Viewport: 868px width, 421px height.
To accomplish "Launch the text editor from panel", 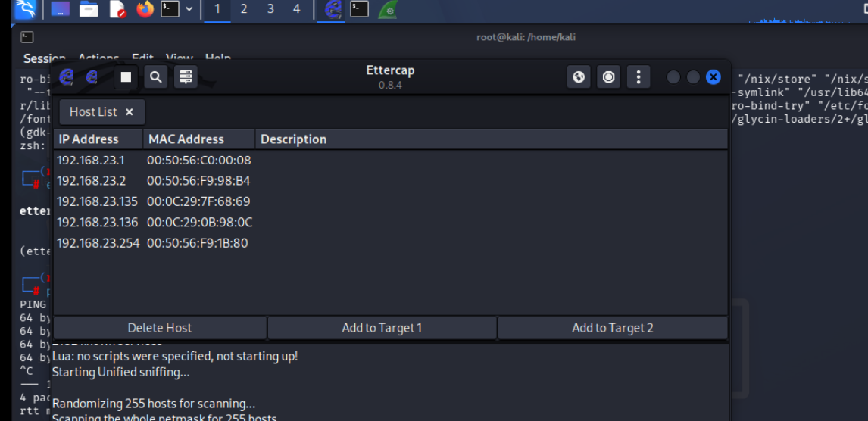I will tap(117, 9).
